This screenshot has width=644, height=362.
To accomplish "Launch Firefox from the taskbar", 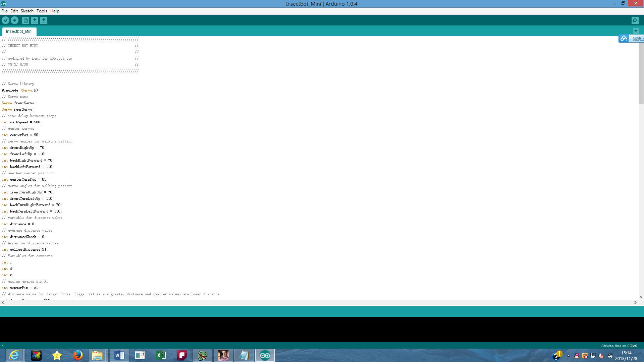I will tap(78, 355).
